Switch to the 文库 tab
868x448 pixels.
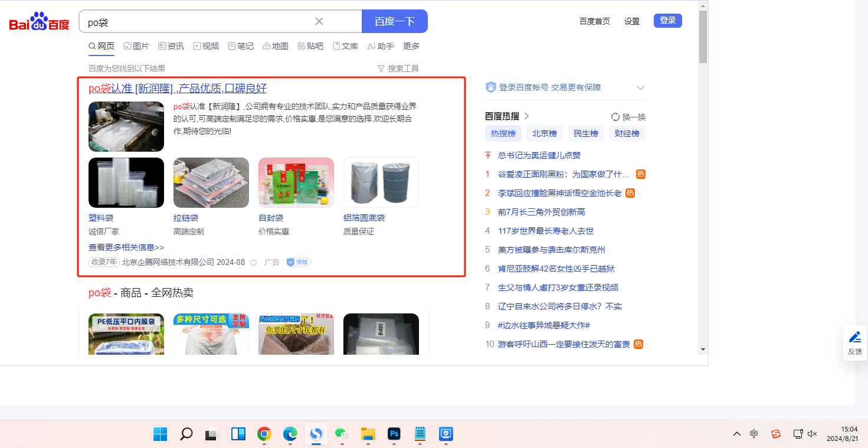(345, 46)
